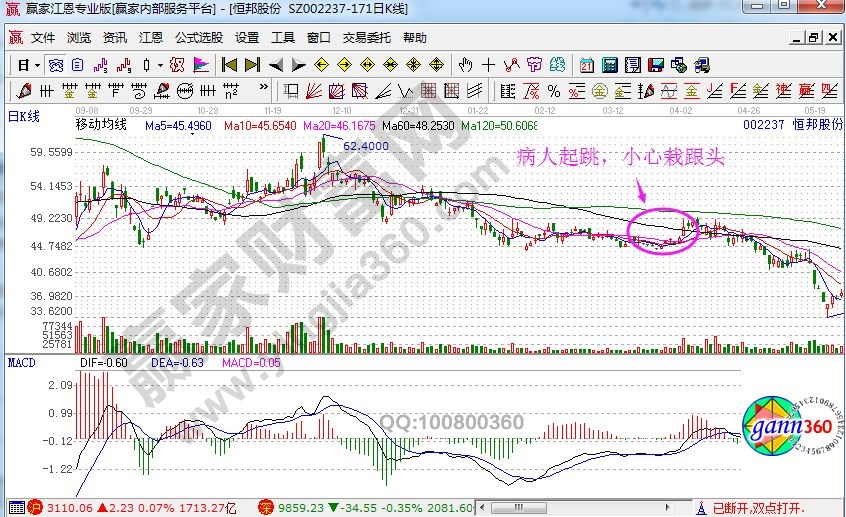Click the Gann fan red lines icon
Image resolution: width=846 pixels, height=517 pixels.
coord(313,91)
